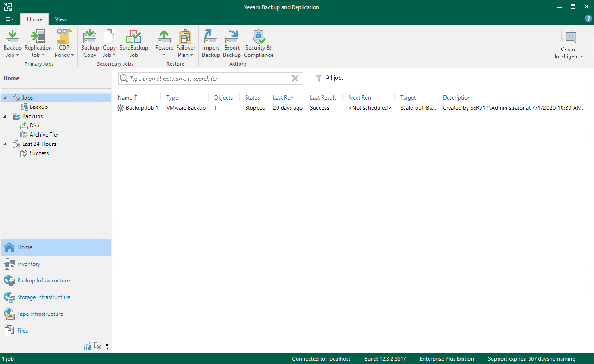
Task: Select the Archive Tier tree item
Action: point(44,135)
